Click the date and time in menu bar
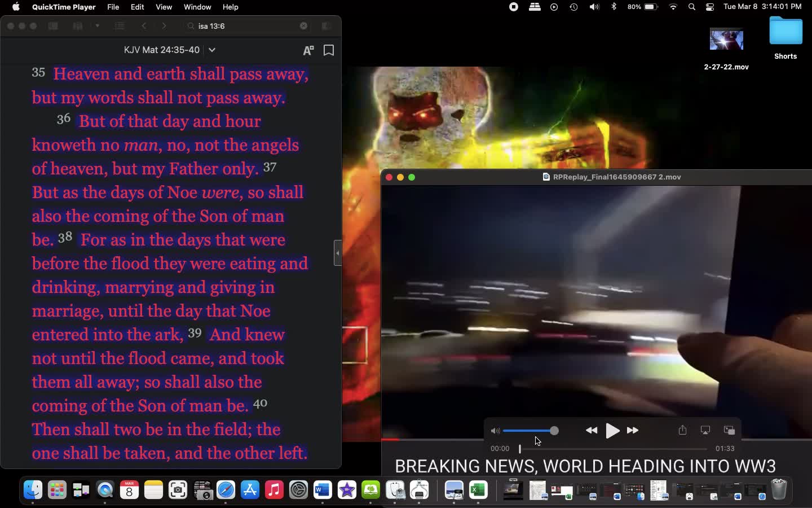The image size is (812, 508). [x=762, y=7]
